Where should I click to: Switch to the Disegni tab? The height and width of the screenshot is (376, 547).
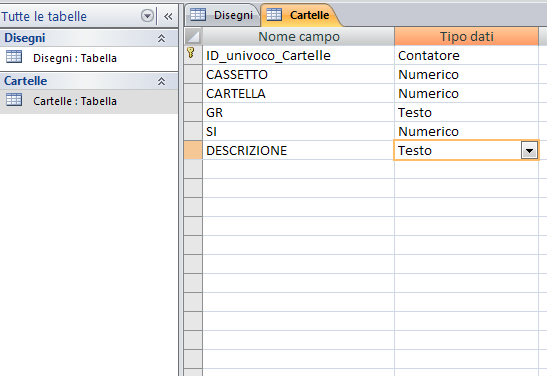[x=222, y=15]
